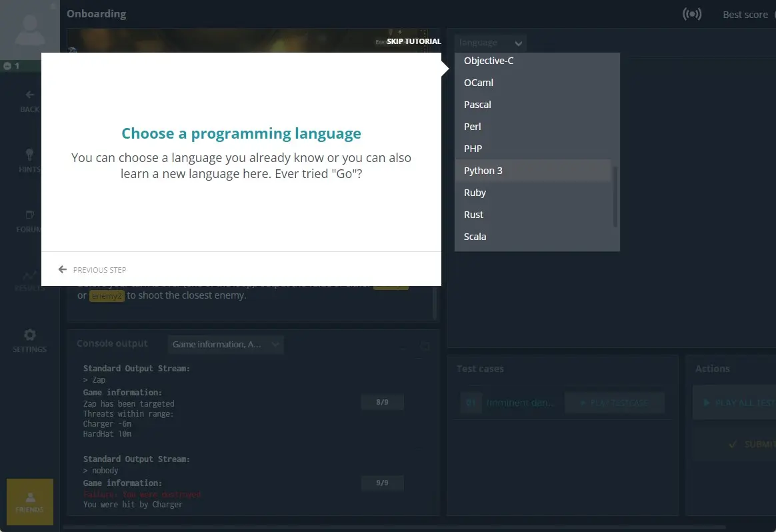Image resolution: width=776 pixels, height=532 pixels.
Task: Open the Results chart in sidebar
Action: [30, 281]
